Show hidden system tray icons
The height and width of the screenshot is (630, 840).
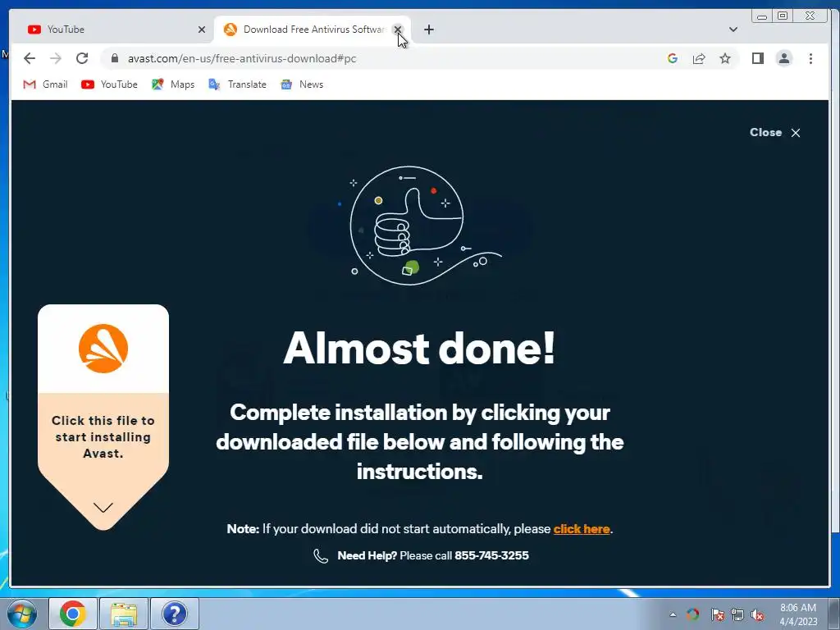click(673, 615)
